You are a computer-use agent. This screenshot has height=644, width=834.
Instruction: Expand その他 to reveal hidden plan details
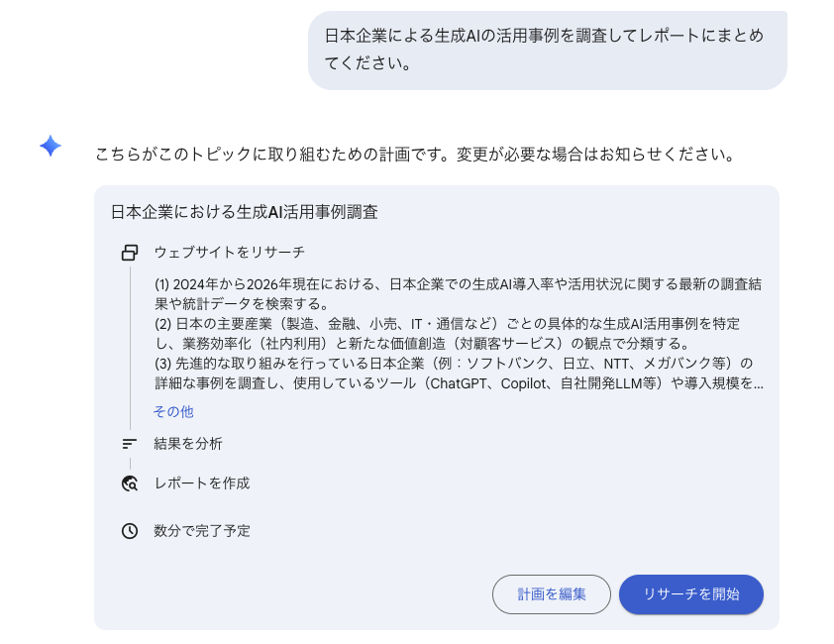point(173,412)
